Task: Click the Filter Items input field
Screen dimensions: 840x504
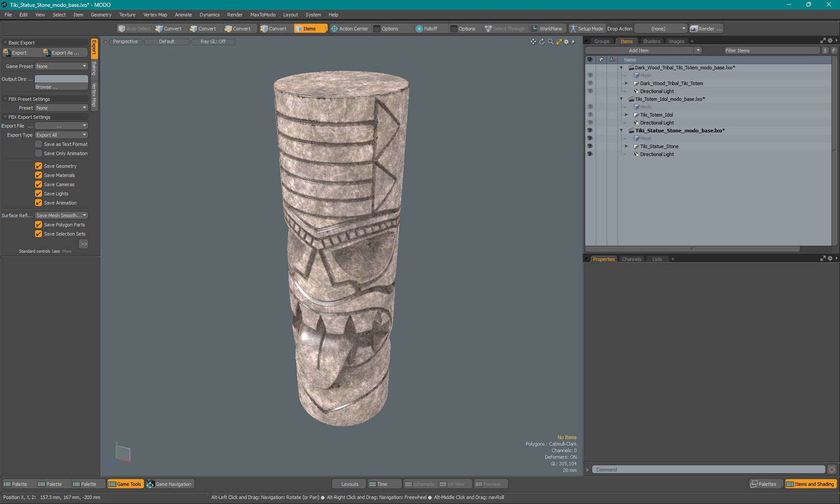Action: point(772,50)
